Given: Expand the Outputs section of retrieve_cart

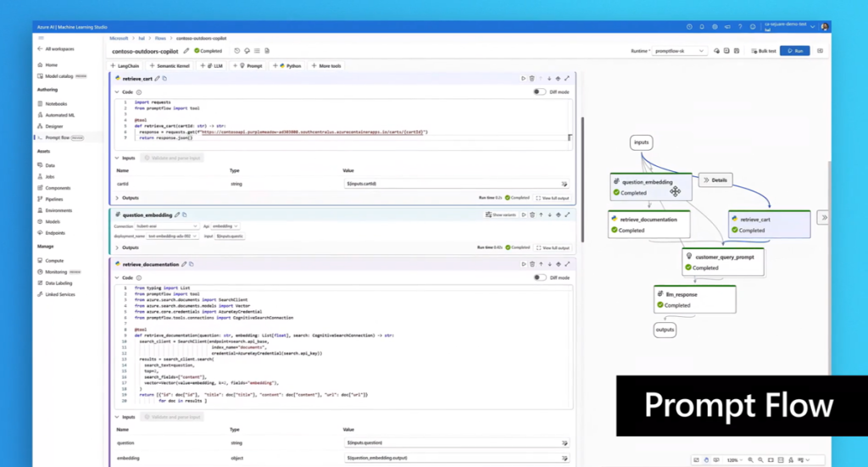Looking at the screenshot, I should click(x=116, y=197).
